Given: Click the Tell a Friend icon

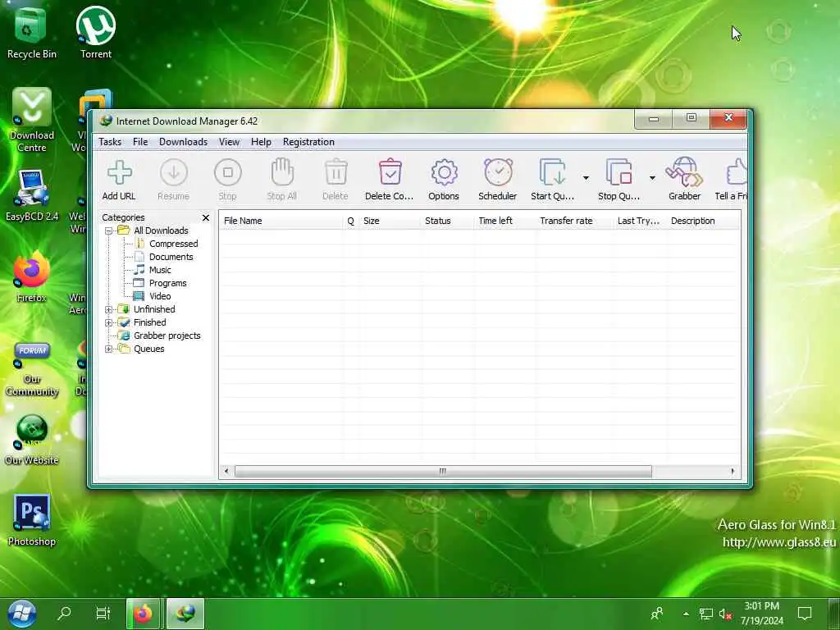Looking at the screenshot, I should click(737, 172).
